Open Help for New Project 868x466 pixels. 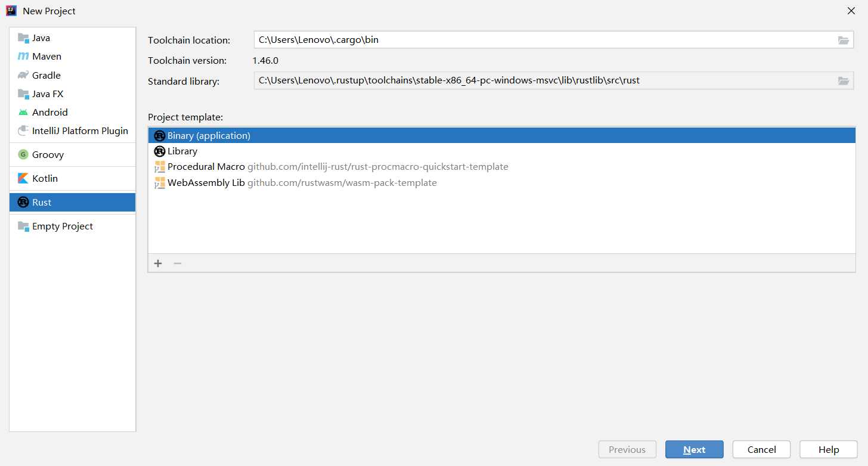pyautogui.click(x=829, y=449)
